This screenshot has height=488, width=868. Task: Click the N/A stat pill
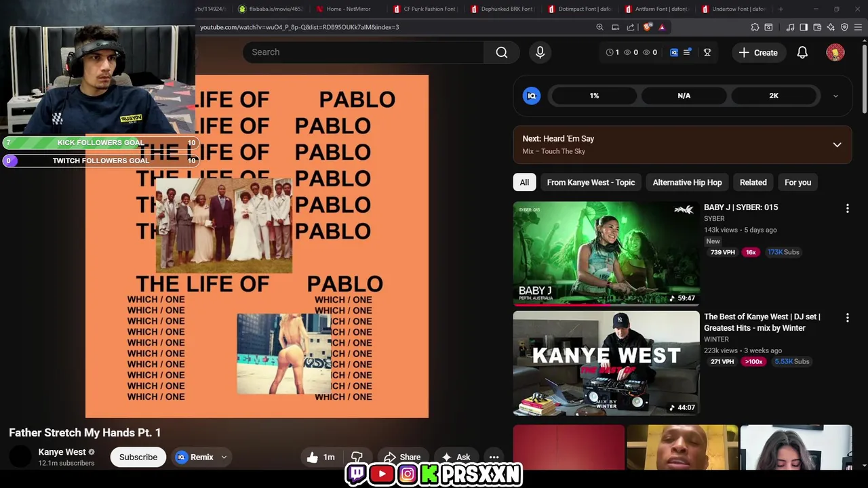(684, 96)
